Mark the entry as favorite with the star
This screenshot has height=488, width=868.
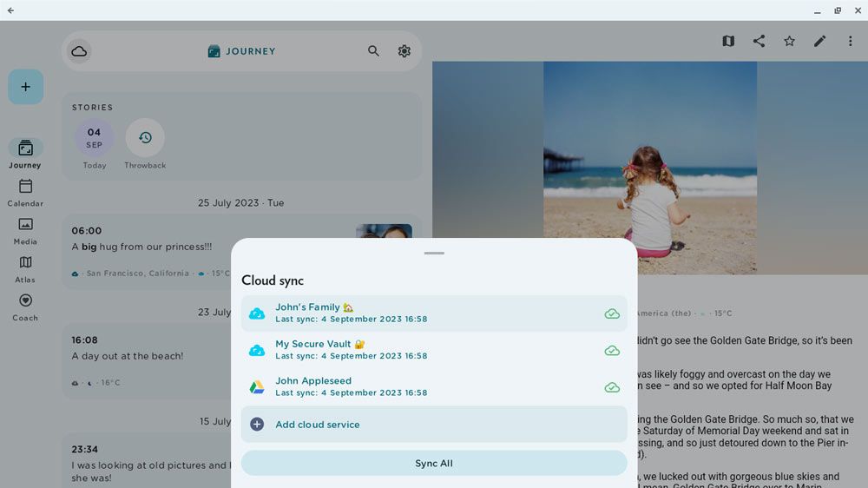tap(789, 41)
